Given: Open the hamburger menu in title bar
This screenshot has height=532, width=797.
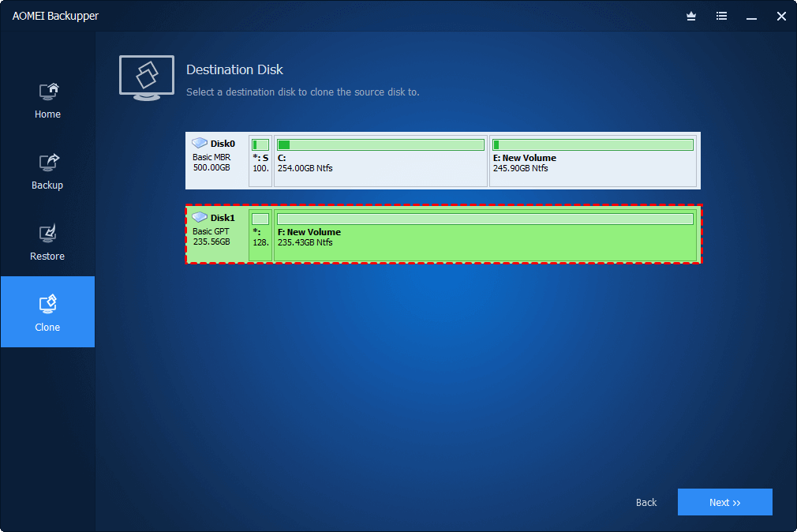Looking at the screenshot, I should (721, 17).
